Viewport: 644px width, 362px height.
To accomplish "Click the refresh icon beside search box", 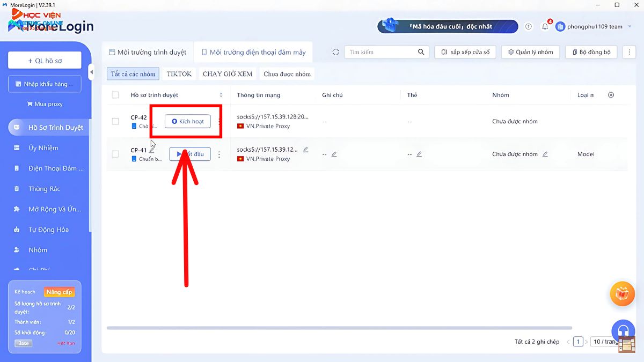I will [x=336, y=52].
